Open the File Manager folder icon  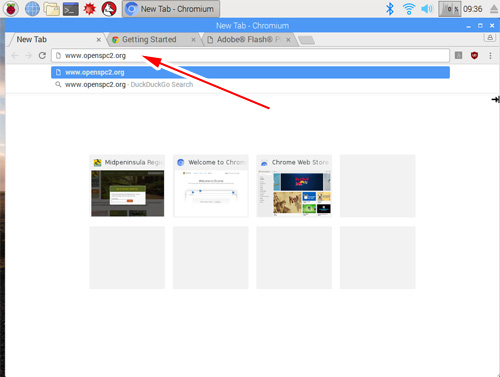[52, 9]
